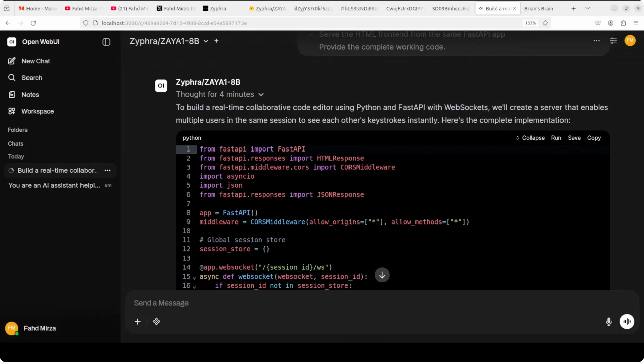Open Fahd Mirza user menu at bottom

(31, 328)
